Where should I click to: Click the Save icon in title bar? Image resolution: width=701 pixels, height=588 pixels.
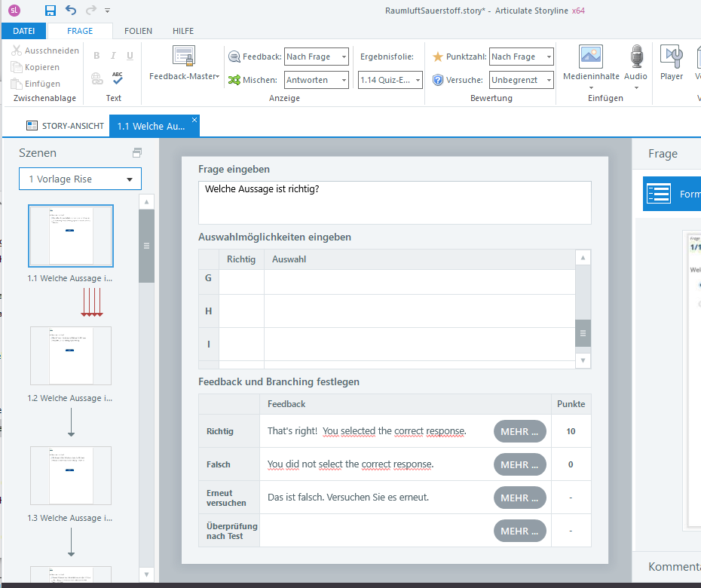pyautogui.click(x=51, y=10)
